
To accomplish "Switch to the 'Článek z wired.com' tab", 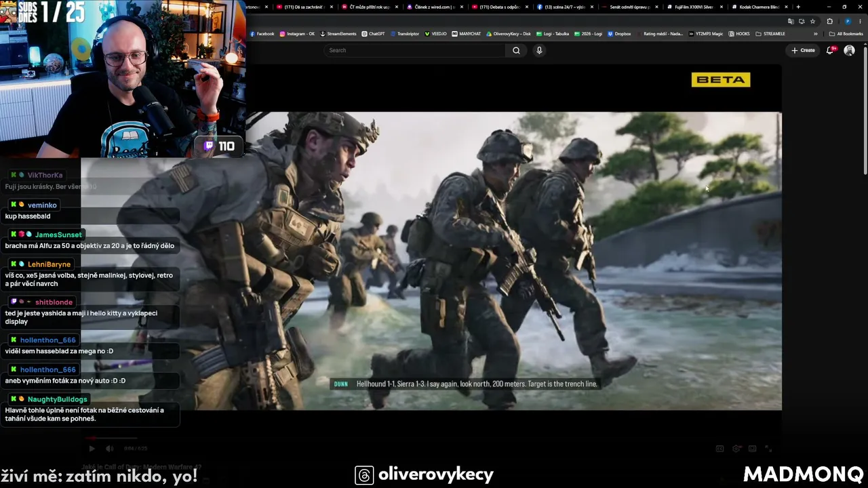I will (433, 7).
